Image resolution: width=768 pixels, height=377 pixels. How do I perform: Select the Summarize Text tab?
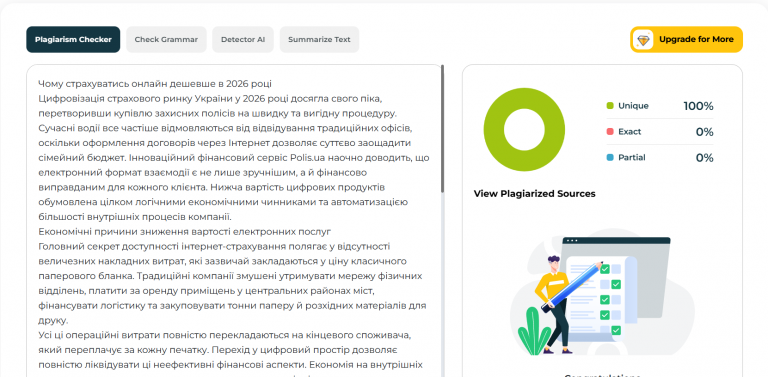319,40
